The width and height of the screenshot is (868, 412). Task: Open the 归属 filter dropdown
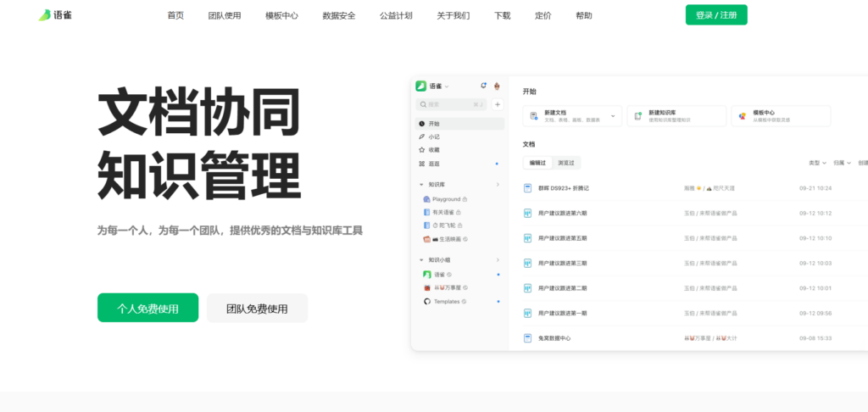pos(842,163)
